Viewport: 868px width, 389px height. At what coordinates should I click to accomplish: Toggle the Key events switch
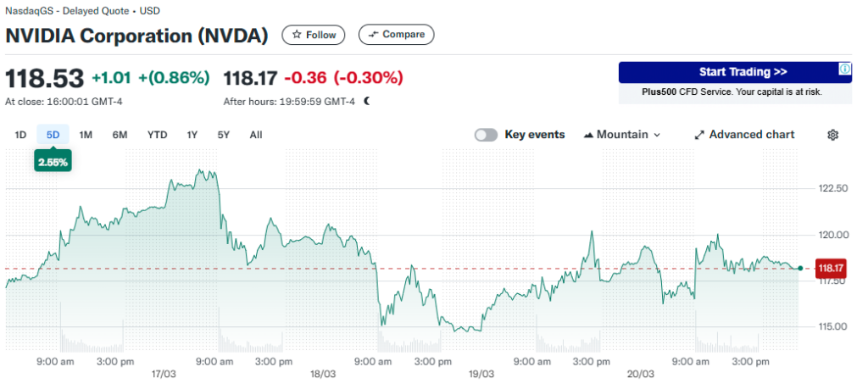click(486, 135)
